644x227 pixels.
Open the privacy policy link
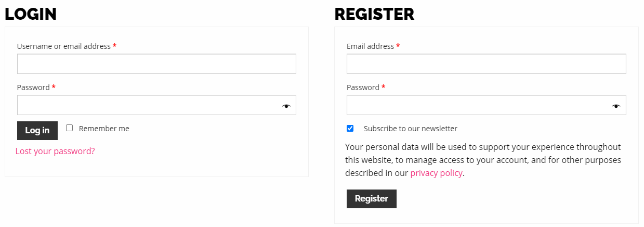[x=436, y=173]
